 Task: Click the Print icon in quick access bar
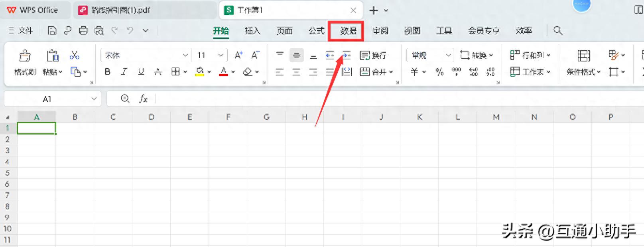click(x=83, y=30)
